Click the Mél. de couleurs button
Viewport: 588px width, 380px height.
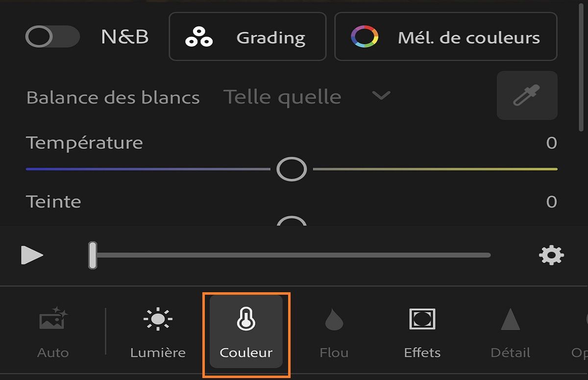tap(445, 36)
